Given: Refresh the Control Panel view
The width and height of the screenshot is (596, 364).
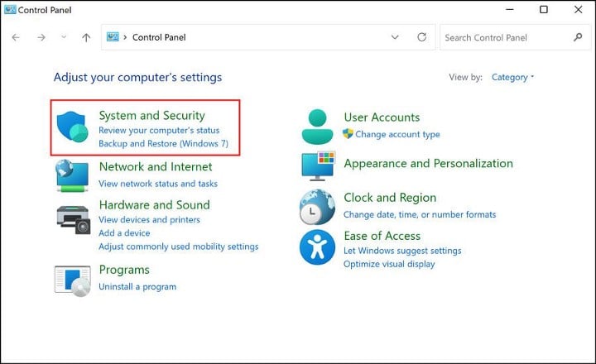Looking at the screenshot, I should tap(422, 37).
